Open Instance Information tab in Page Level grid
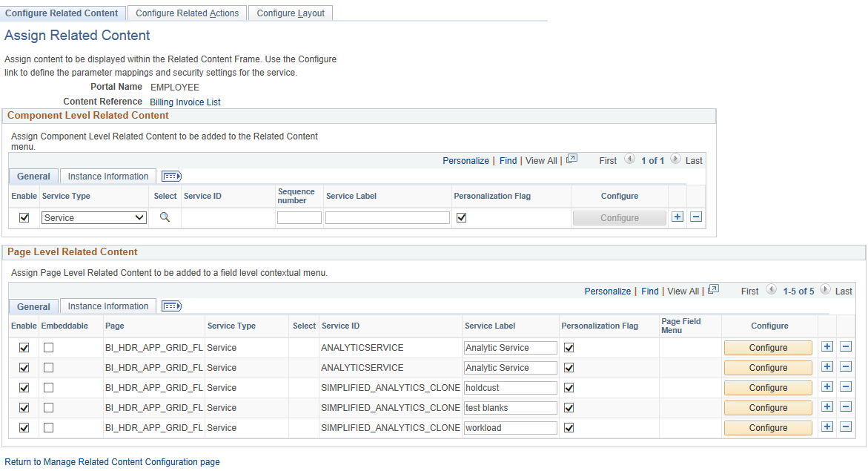The width and height of the screenshot is (868, 471). [x=108, y=306]
